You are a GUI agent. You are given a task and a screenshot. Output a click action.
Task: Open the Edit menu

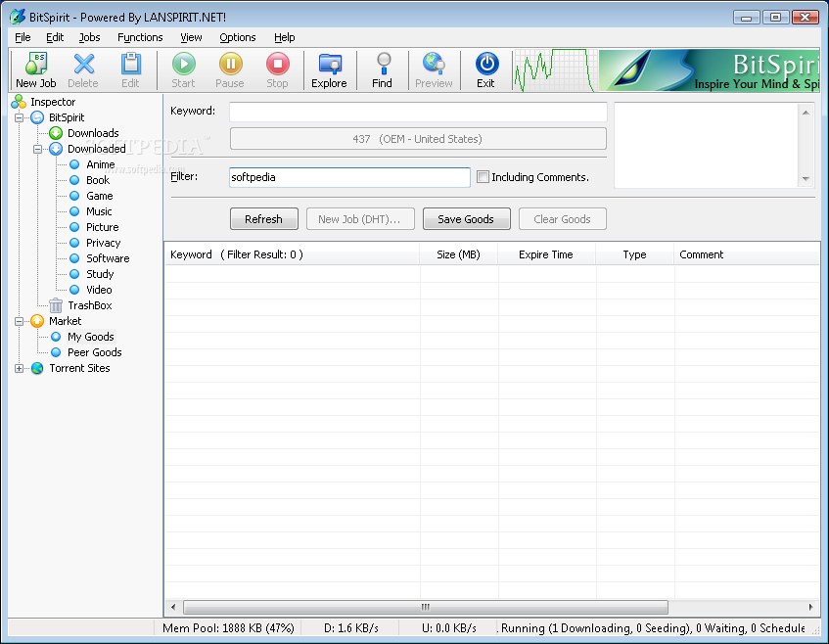[55, 37]
